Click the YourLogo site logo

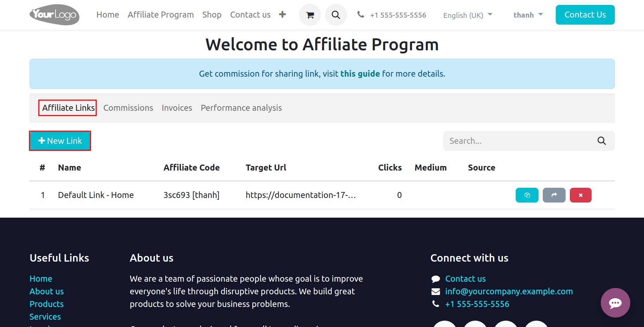[x=54, y=15]
